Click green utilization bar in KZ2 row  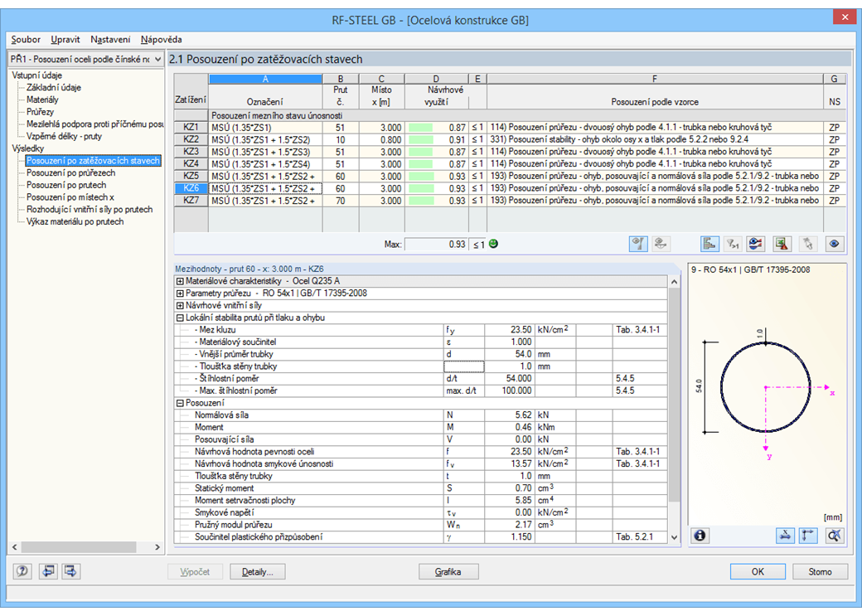[x=420, y=140]
